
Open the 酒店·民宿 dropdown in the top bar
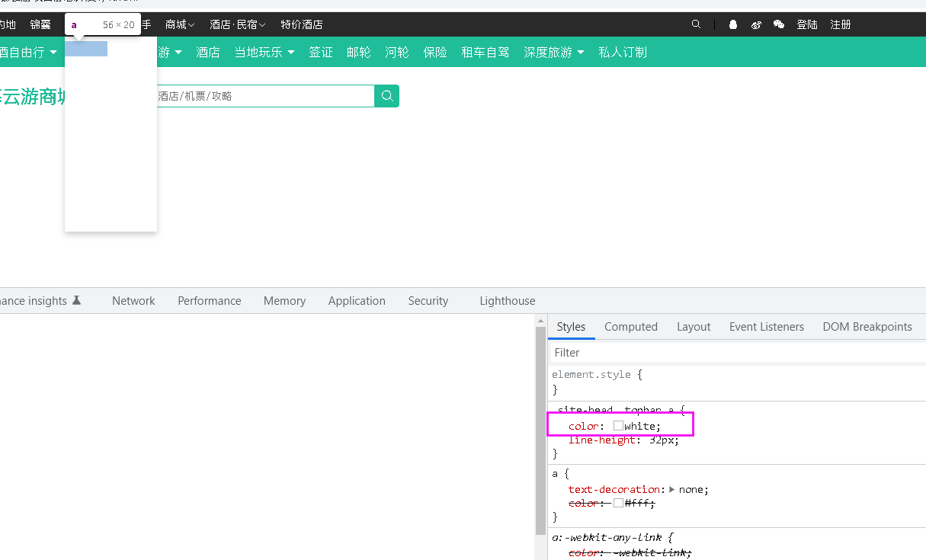(x=238, y=24)
